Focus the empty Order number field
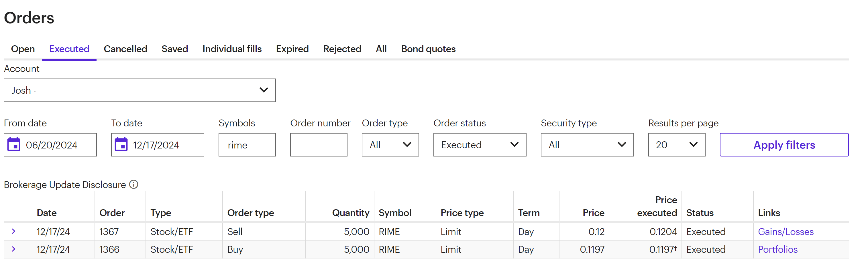The image size is (868, 278). tap(319, 145)
